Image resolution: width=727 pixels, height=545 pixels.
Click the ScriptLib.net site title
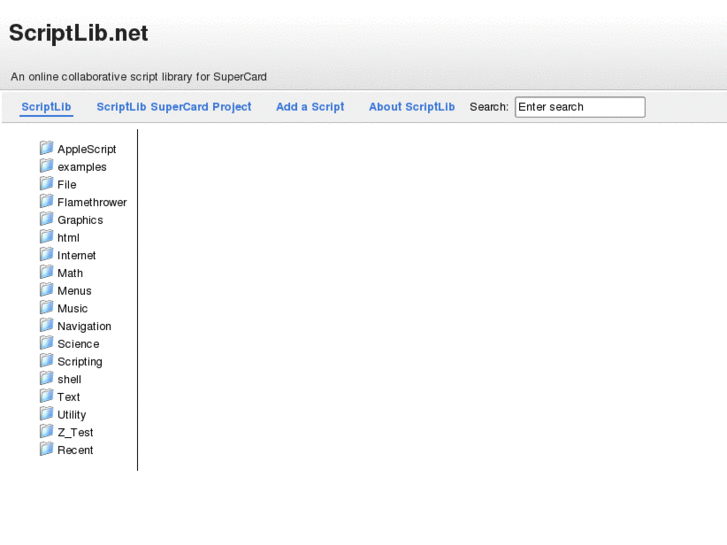tap(78, 33)
